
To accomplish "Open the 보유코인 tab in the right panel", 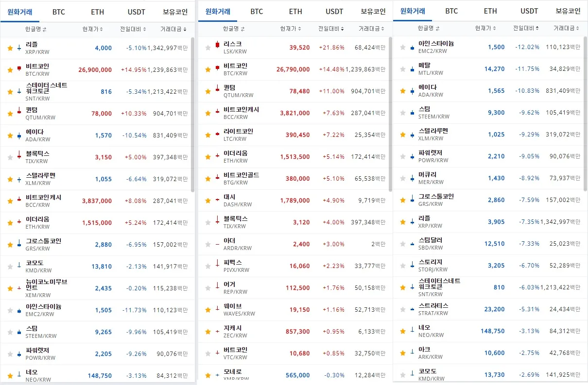I will point(568,11).
